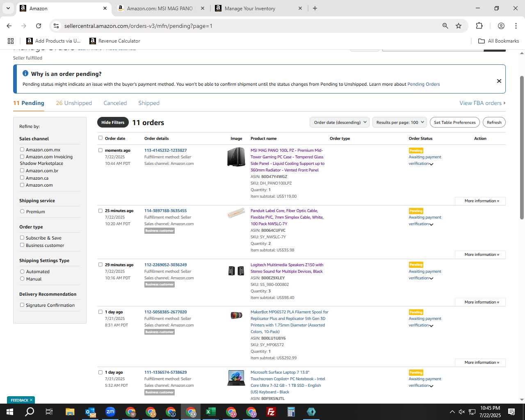
Task: Select the 11 Pending tab
Action: click(29, 103)
